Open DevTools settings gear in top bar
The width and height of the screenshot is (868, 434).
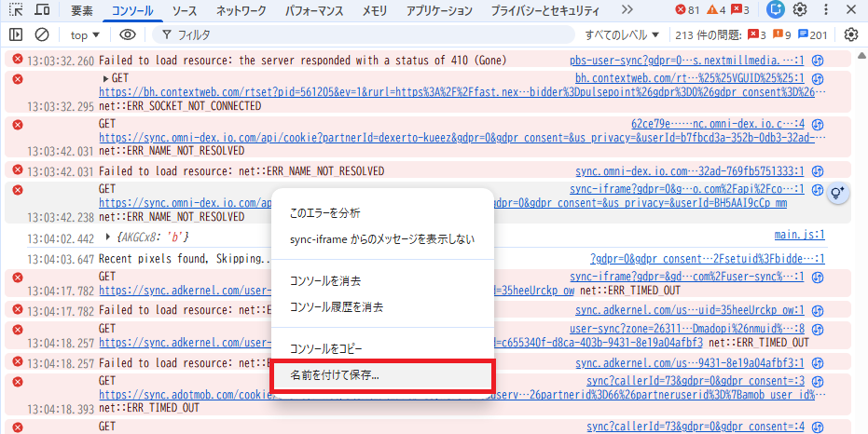[x=800, y=10]
